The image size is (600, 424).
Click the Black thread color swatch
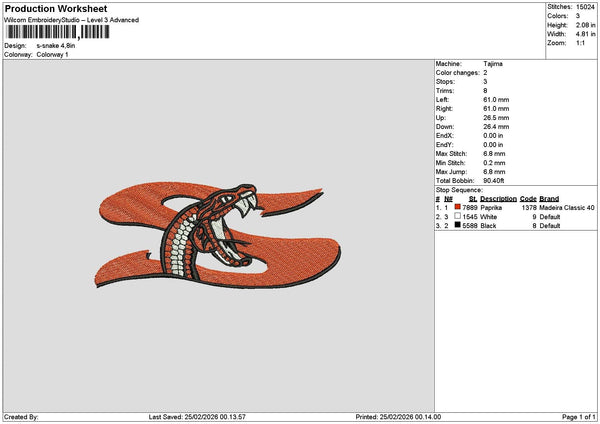click(458, 226)
